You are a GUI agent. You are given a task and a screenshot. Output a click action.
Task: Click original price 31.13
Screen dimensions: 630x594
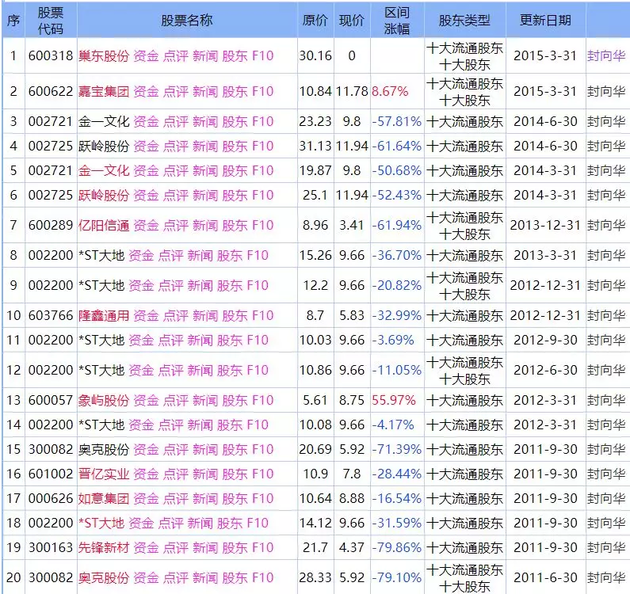[x=315, y=146]
